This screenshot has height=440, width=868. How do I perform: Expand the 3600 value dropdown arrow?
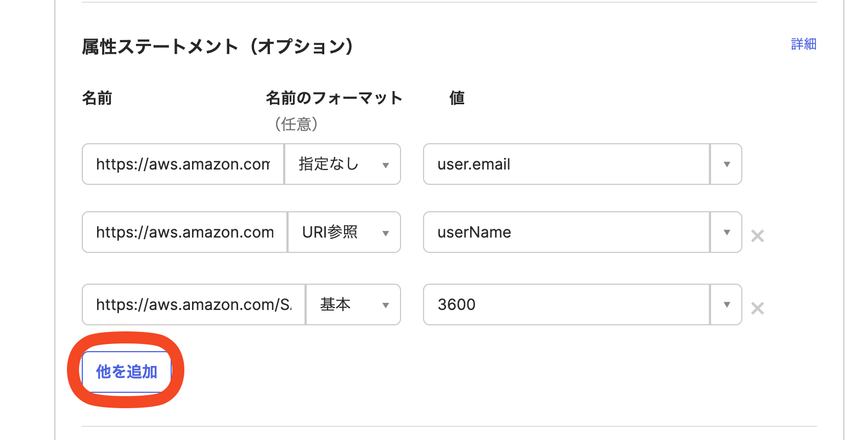(726, 304)
